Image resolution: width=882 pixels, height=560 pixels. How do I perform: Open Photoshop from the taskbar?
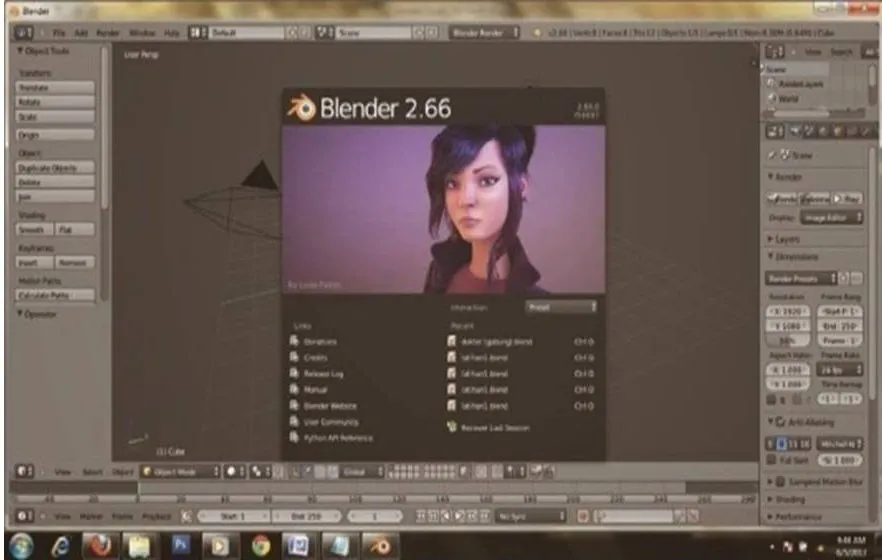(181, 545)
